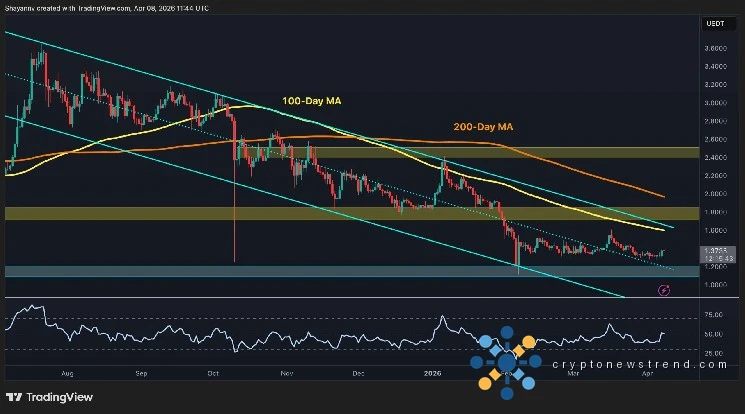This screenshot has width=745, height=414.
Task: Click the 3.6000 price axis level
Action: [718, 47]
